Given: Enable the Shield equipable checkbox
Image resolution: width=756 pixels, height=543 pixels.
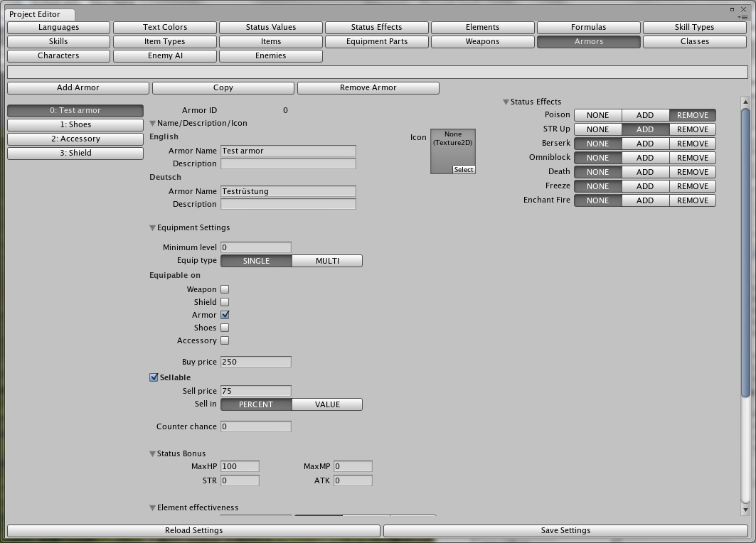Looking at the screenshot, I should pyautogui.click(x=225, y=302).
